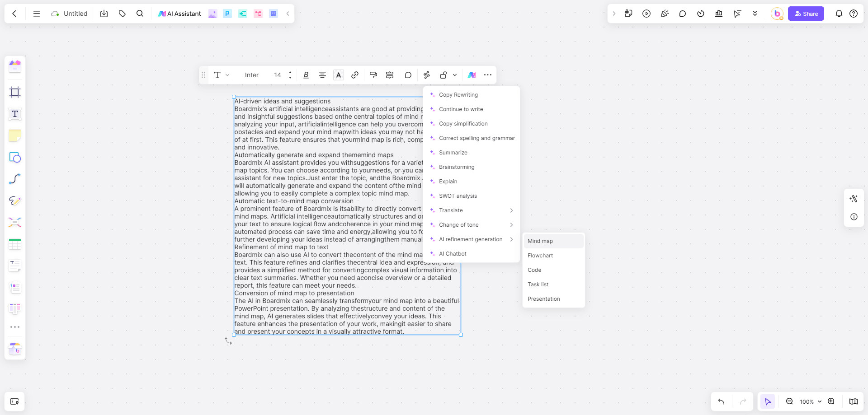This screenshot has width=868, height=415.
Task: Open the AI Assistant button
Action: [x=179, y=14]
